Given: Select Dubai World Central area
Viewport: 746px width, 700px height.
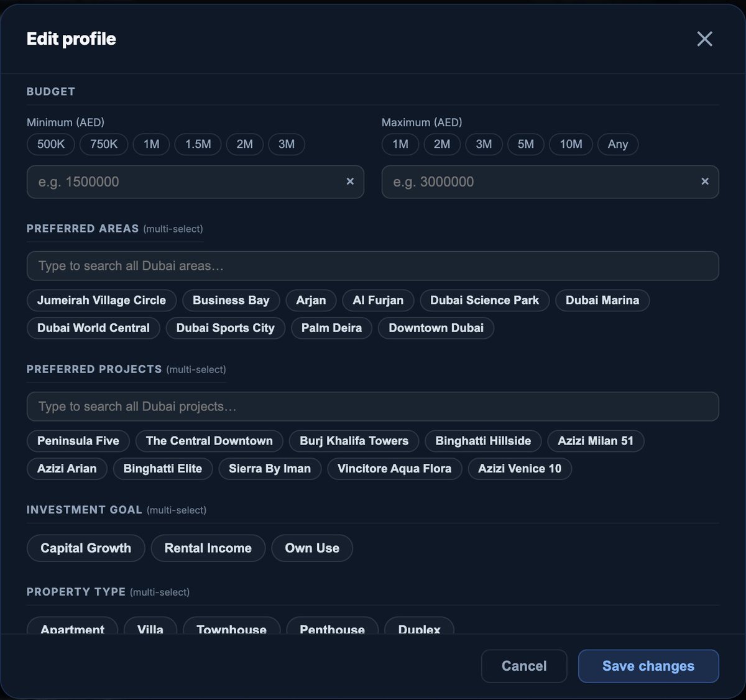Looking at the screenshot, I should [x=93, y=328].
